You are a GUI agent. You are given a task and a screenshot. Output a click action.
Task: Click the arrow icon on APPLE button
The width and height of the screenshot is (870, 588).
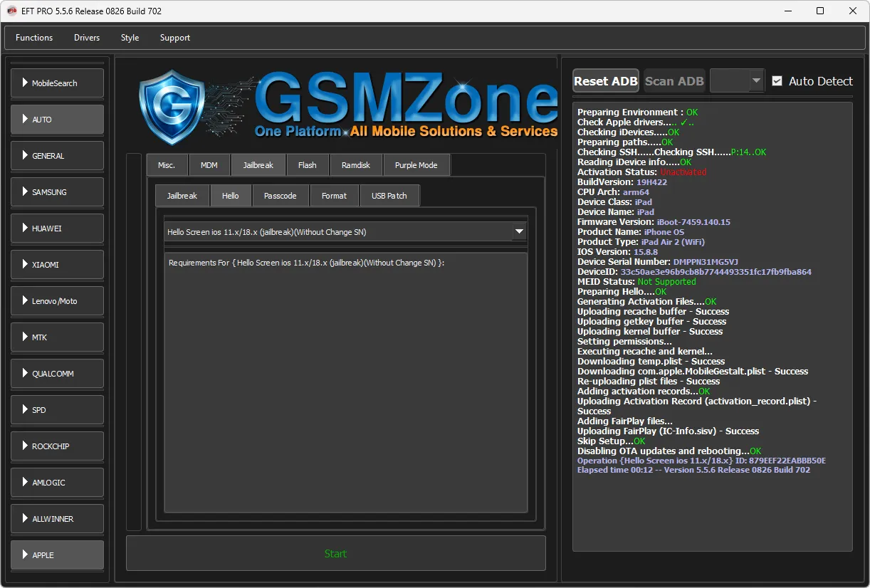25,555
